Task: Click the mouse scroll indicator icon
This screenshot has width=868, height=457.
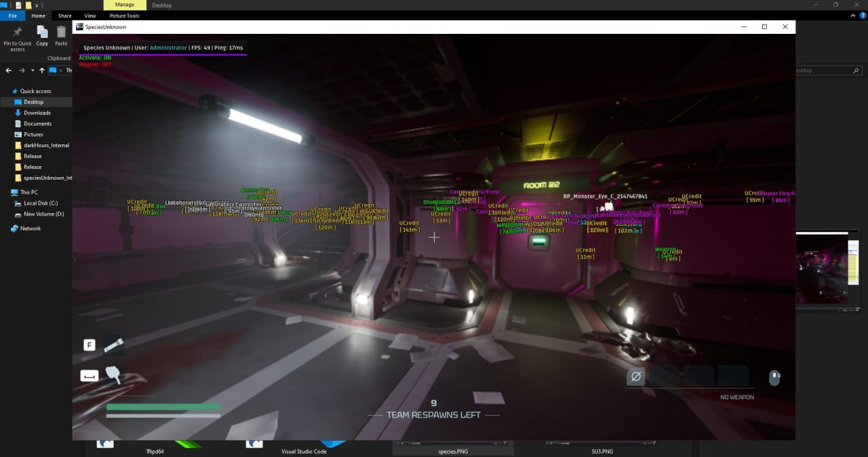Action: pyautogui.click(x=774, y=378)
